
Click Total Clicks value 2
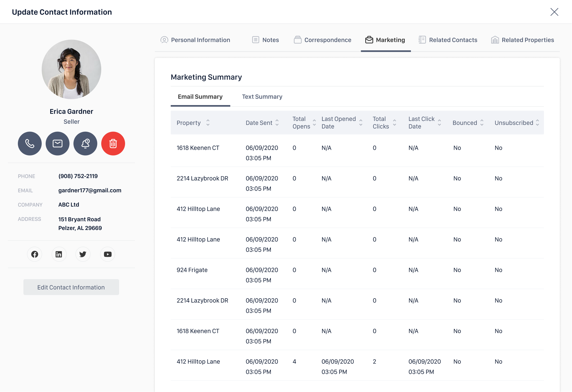click(374, 362)
